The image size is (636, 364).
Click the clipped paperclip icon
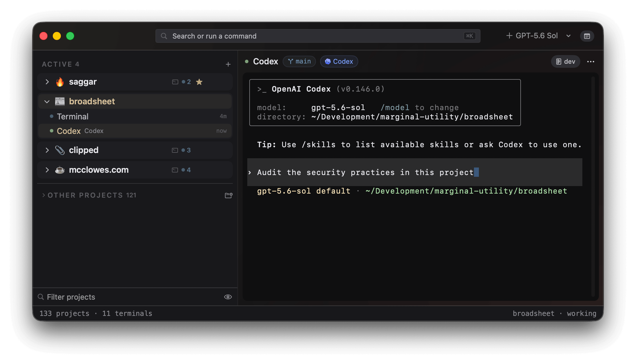click(60, 150)
